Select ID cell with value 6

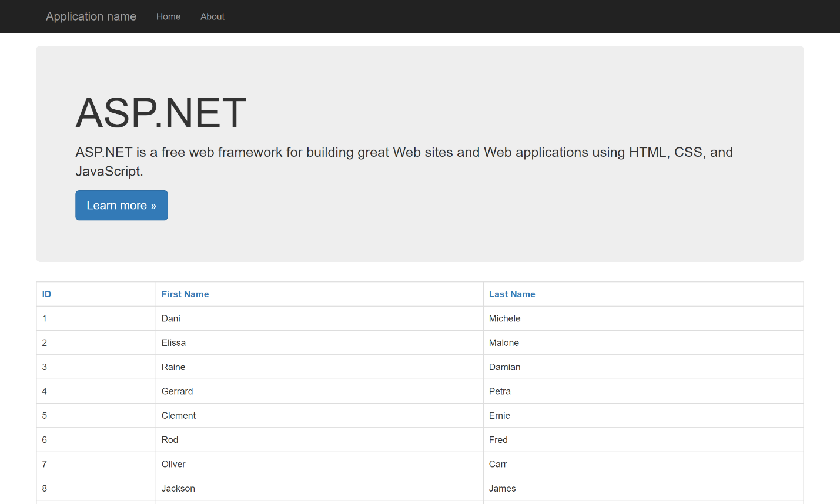pyautogui.click(x=96, y=440)
